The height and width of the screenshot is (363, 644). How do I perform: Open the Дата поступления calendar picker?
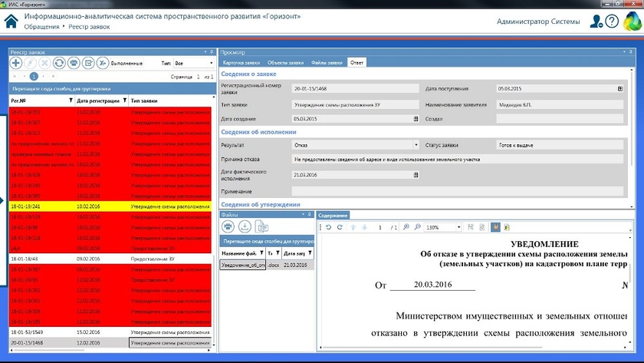(x=619, y=88)
